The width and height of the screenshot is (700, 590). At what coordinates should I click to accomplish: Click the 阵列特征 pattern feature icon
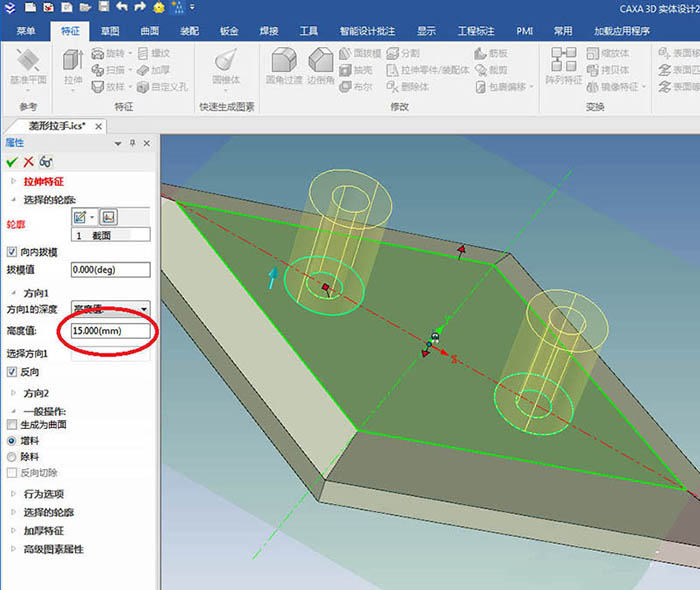564,60
